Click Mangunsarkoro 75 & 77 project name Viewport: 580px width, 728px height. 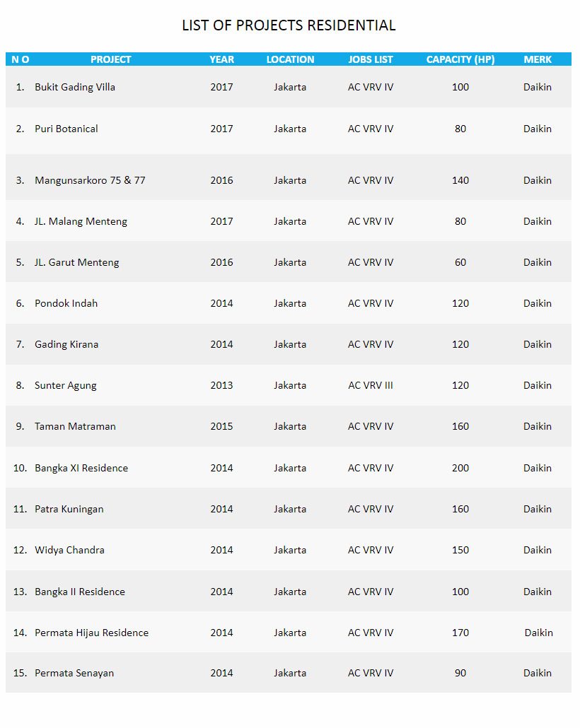(x=90, y=180)
